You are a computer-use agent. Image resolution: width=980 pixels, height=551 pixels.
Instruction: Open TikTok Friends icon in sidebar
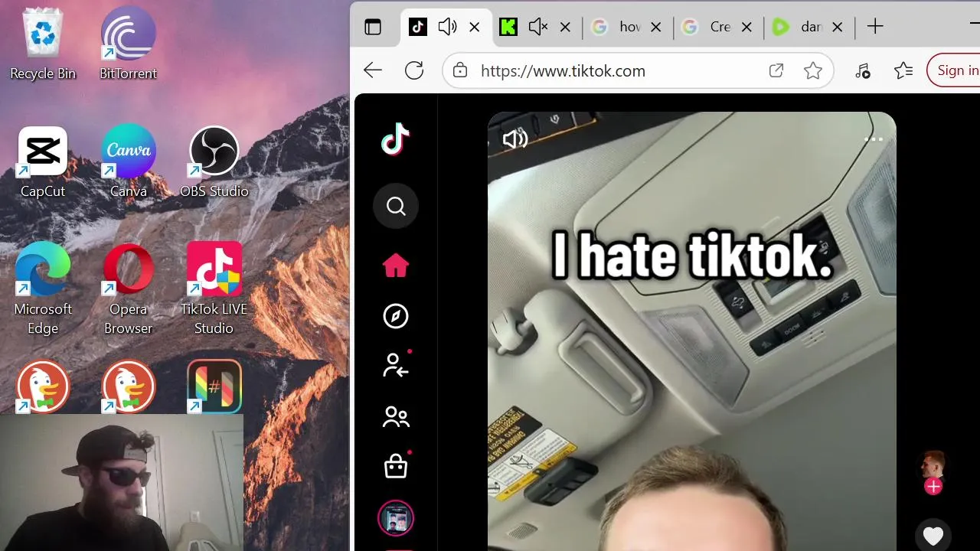coord(396,417)
